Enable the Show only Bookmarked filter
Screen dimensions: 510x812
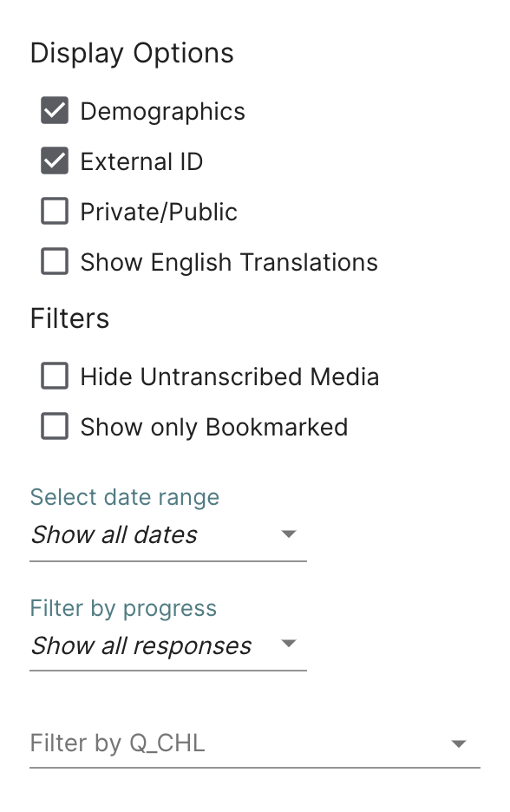click(54, 426)
